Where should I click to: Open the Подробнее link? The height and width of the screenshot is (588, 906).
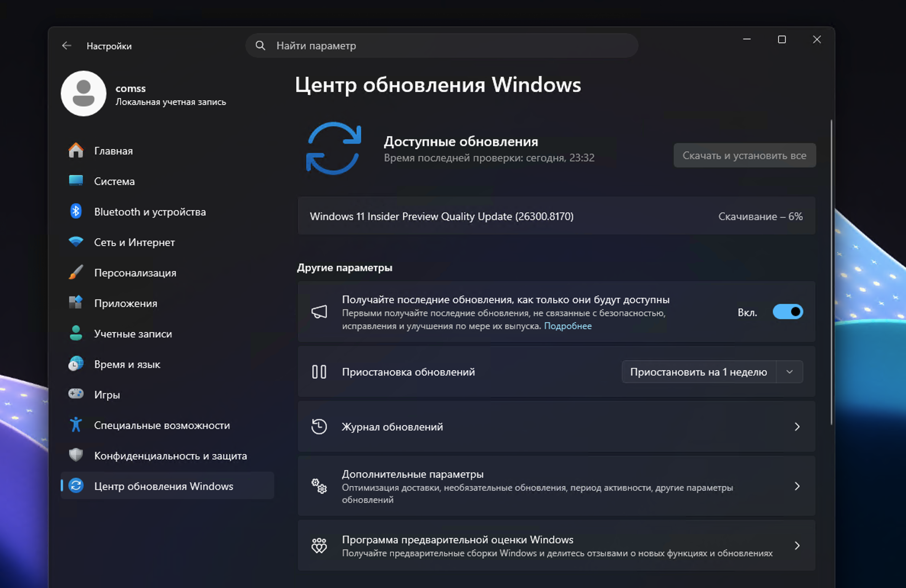[569, 326]
